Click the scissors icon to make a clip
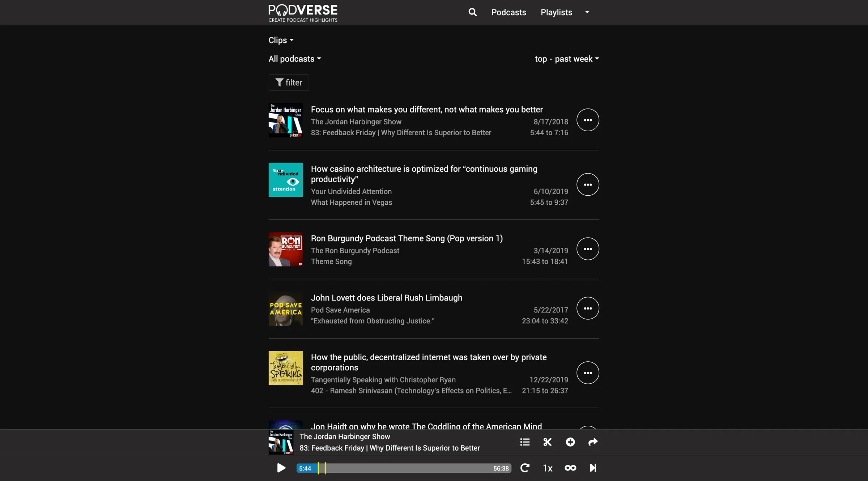 [547, 442]
